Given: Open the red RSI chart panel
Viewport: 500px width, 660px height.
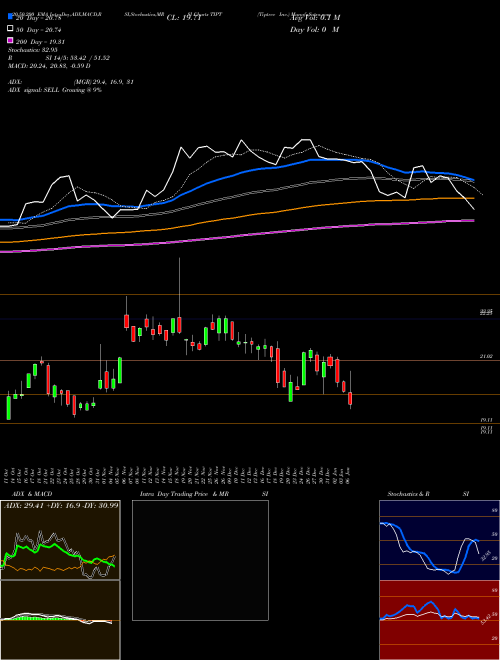Looking at the screenshot, I should pos(439,620).
